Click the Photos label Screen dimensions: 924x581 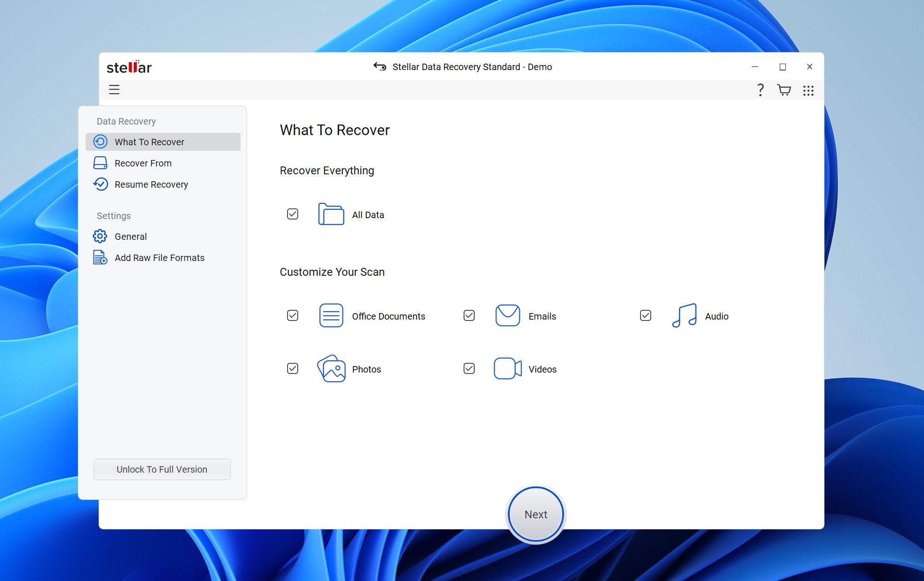point(366,369)
